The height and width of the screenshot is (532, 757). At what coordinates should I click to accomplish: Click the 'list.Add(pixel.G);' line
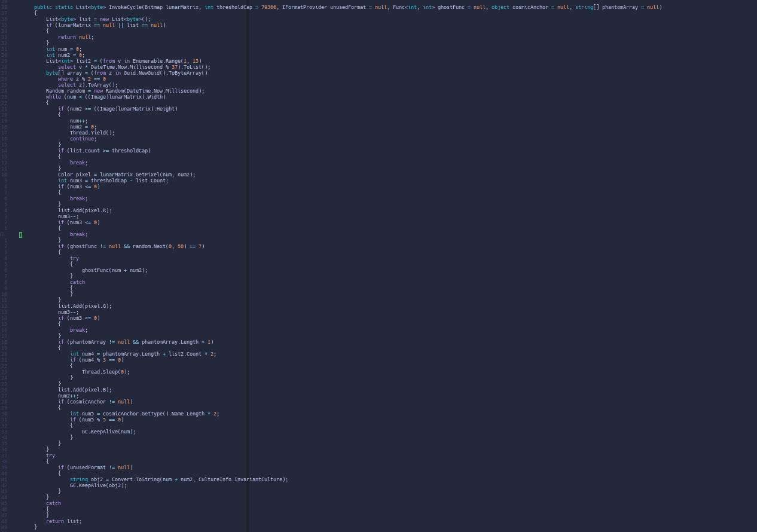pos(85,306)
